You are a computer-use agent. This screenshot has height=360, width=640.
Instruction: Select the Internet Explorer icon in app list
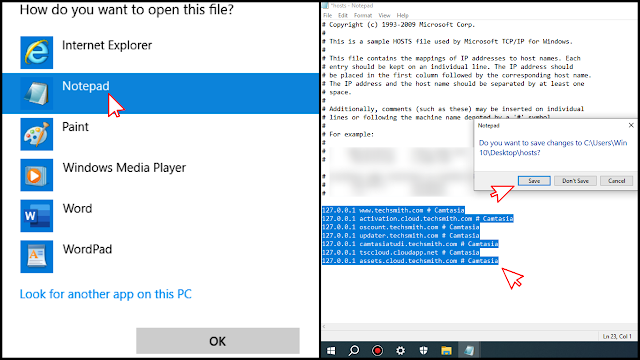37,53
